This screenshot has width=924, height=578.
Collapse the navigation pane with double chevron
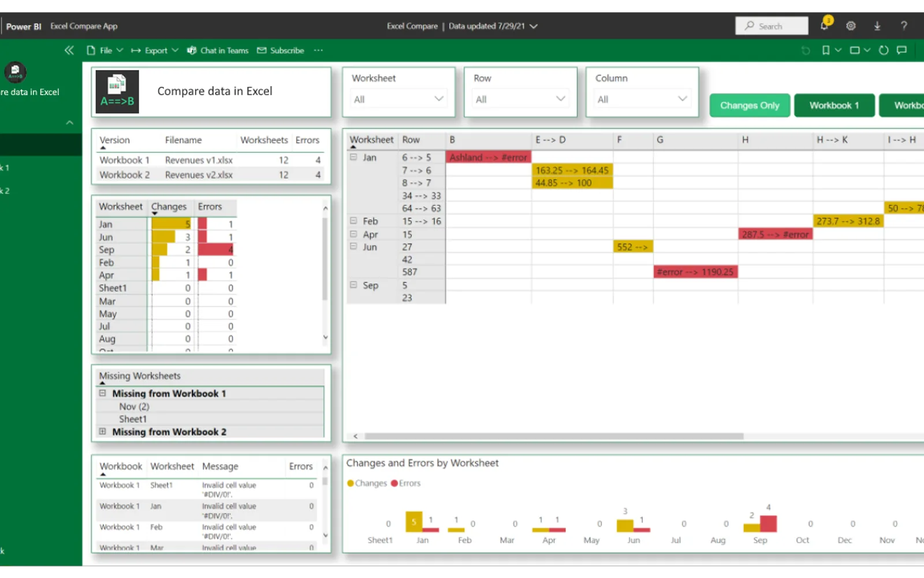(x=69, y=50)
